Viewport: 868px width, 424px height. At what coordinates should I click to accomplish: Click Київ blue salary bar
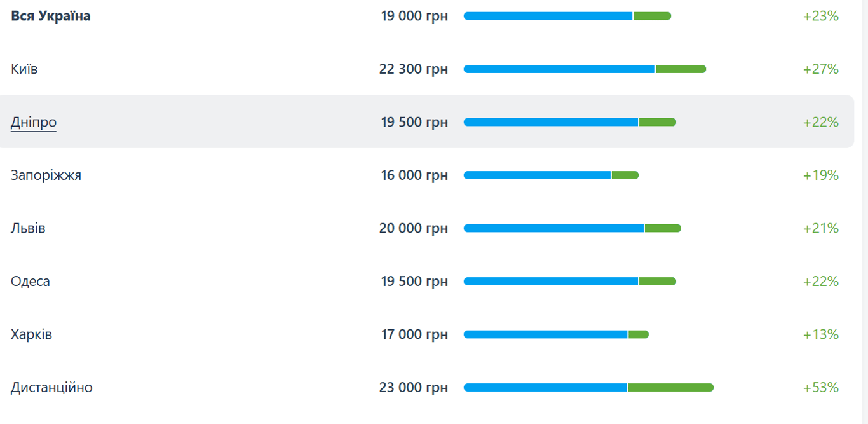click(x=559, y=69)
